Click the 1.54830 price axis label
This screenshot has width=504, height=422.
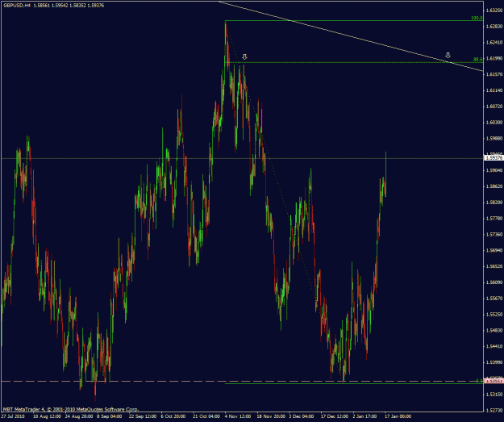click(494, 330)
